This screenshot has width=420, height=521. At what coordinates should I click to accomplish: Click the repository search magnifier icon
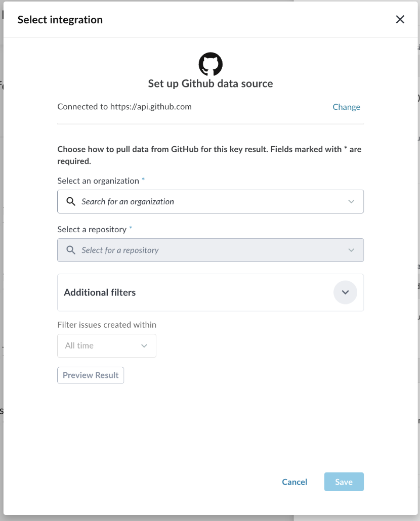(70, 250)
